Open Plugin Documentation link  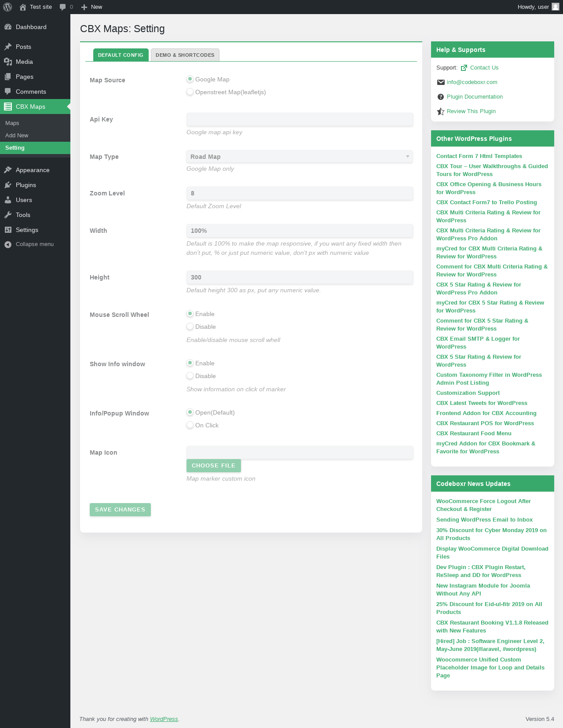click(475, 97)
